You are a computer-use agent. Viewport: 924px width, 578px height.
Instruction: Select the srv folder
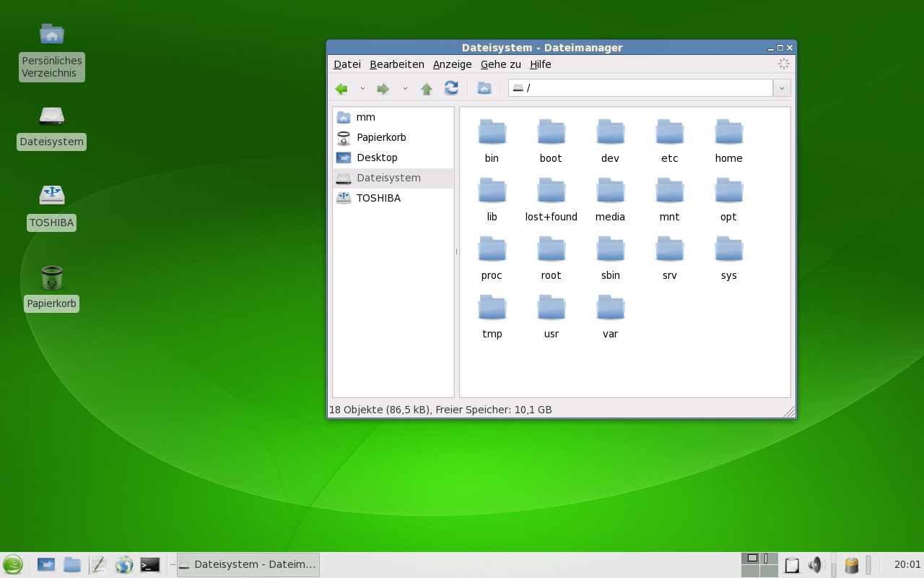click(x=670, y=258)
